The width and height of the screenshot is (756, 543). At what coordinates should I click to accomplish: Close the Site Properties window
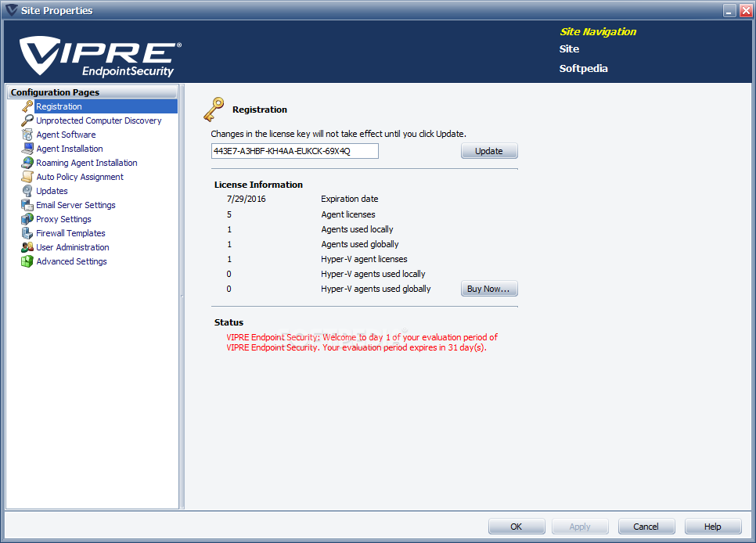pyautogui.click(x=746, y=11)
